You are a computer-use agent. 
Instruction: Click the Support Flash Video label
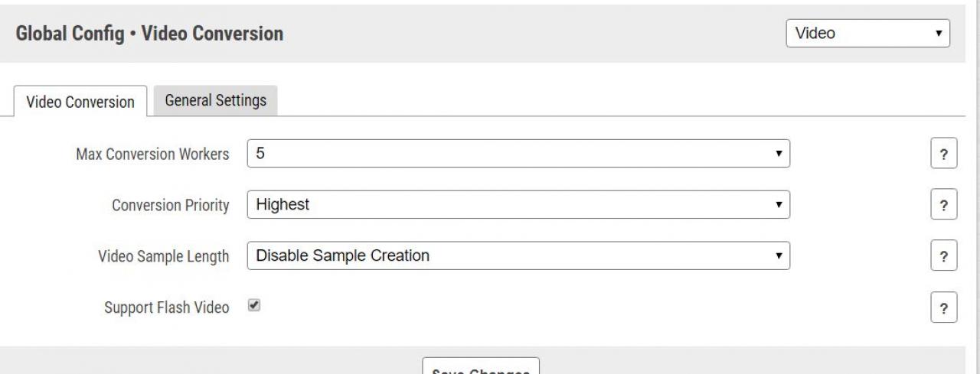[166, 308]
